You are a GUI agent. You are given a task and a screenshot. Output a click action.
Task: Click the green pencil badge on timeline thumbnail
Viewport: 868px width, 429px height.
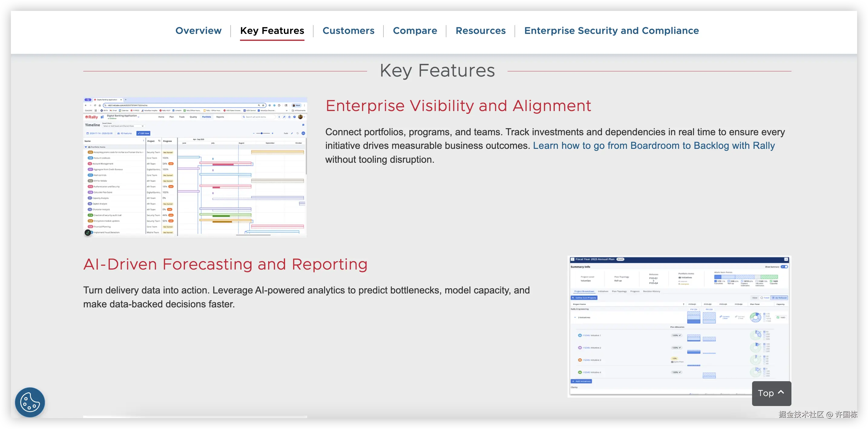tap(87, 232)
